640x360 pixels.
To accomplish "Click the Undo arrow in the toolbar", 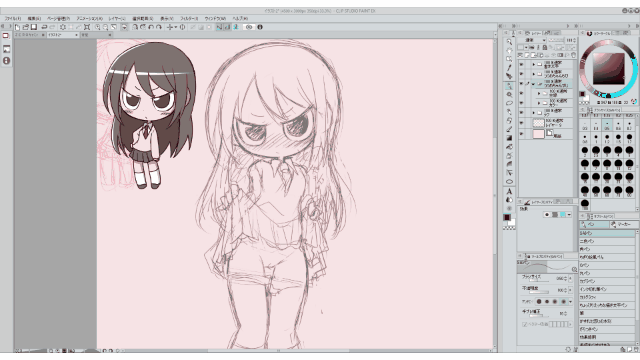I will [x=44, y=27].
